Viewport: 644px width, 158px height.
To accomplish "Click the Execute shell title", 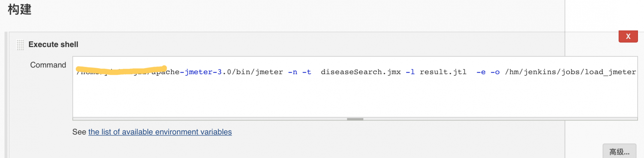I will pos(53,44).
